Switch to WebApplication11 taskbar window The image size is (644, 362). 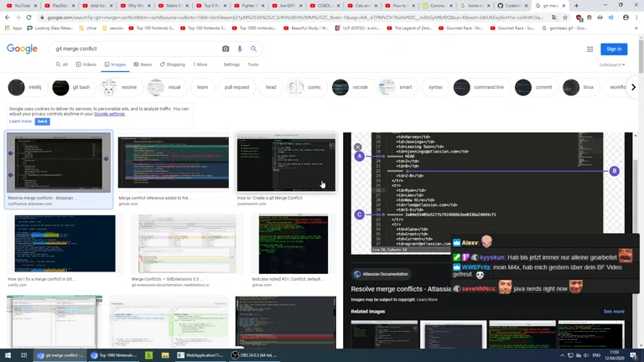[200, 355]
